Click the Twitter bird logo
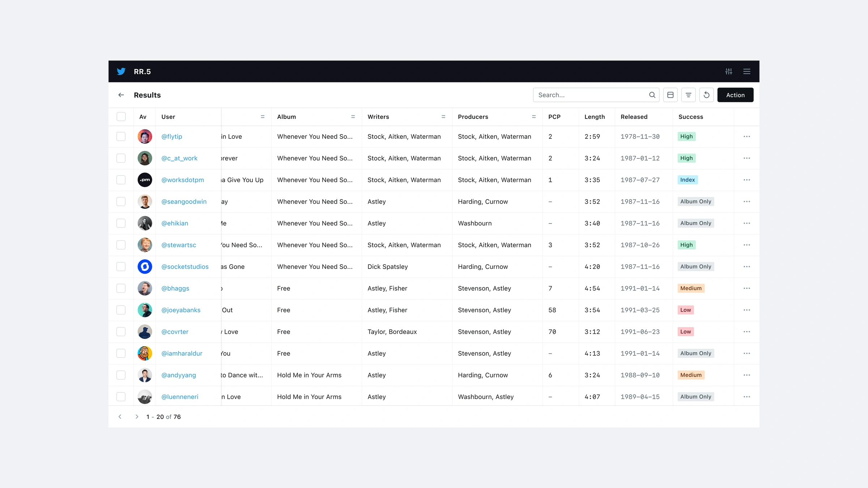 coord(121,71)
